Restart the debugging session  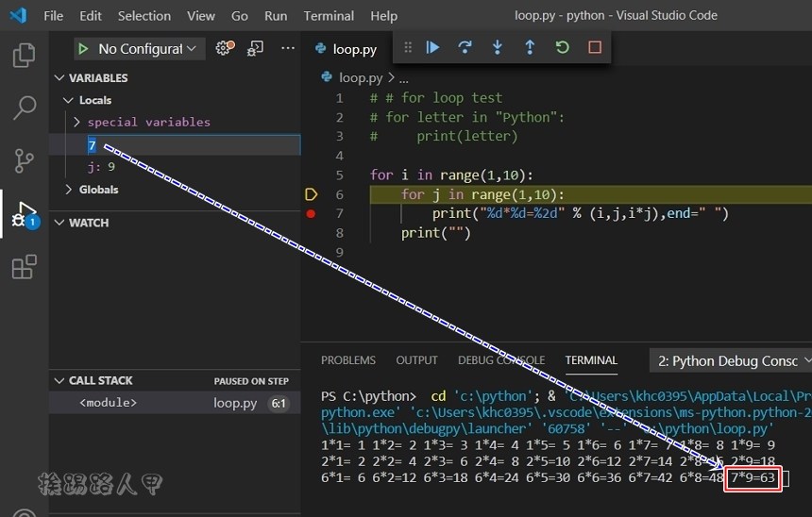point(562,47)
